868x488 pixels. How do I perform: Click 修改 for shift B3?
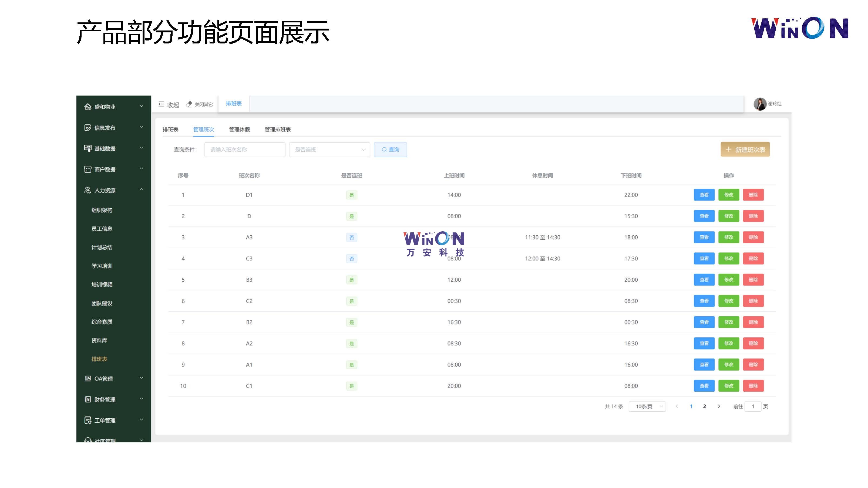coord(729,280)
